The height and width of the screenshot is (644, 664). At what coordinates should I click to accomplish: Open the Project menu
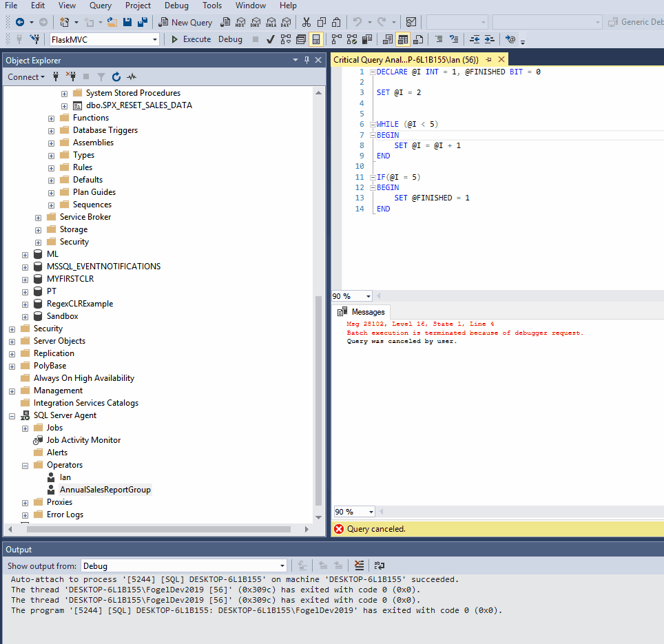(x=138, y=6)
